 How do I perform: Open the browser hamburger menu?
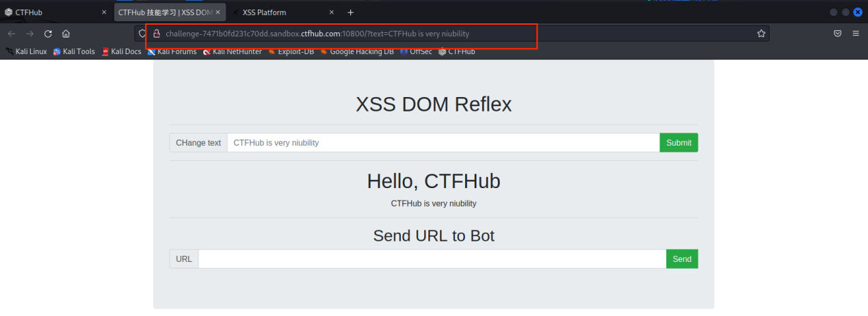[x=856, y=34]
